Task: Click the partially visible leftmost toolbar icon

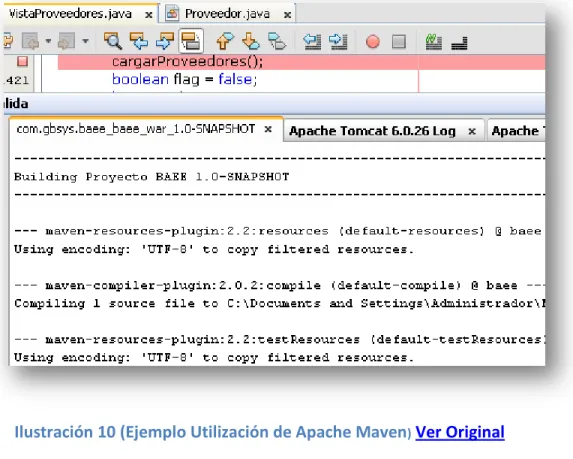Action: click(x=9, y=41)
